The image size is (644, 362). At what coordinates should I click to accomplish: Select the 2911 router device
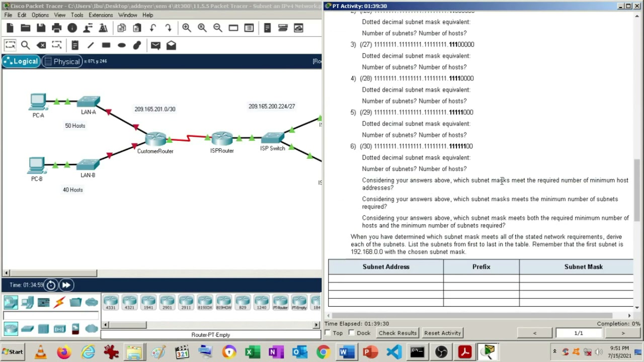(186, 302)
